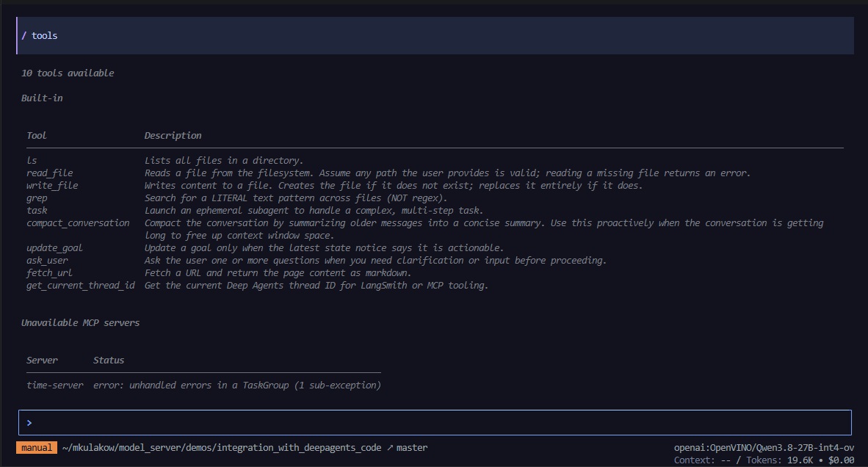Click the 'Tool' column header
This screenshot has width=868, height=467.
tap(37, 136)
